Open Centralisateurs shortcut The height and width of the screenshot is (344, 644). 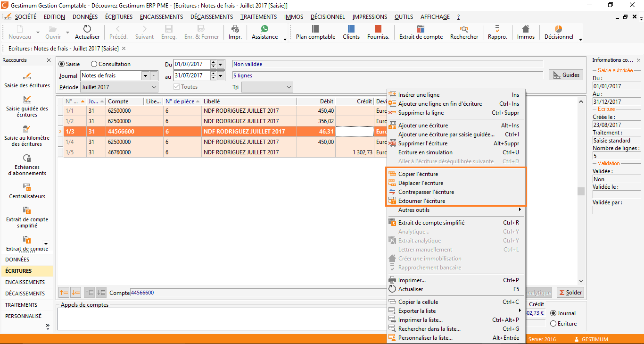tap(27, 191)
